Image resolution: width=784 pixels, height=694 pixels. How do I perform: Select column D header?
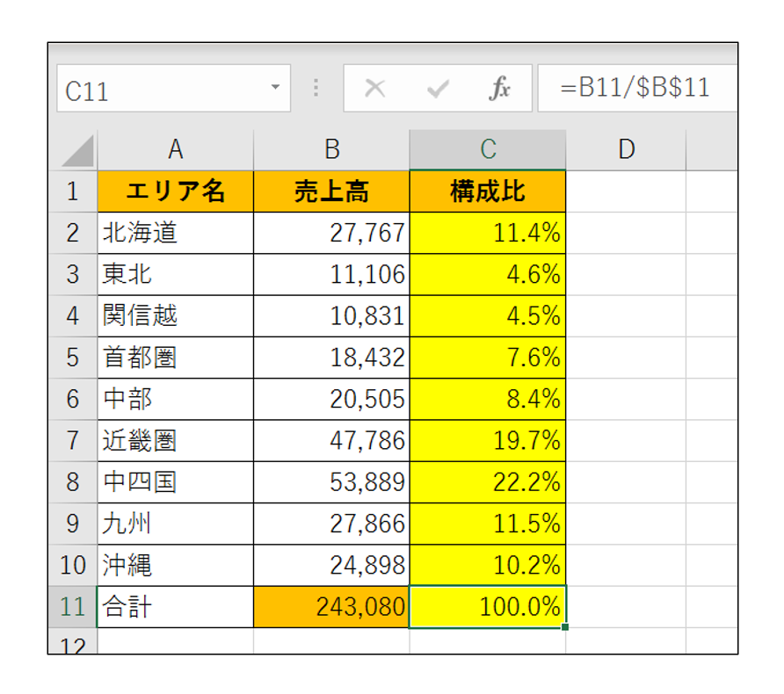point(626,150)
